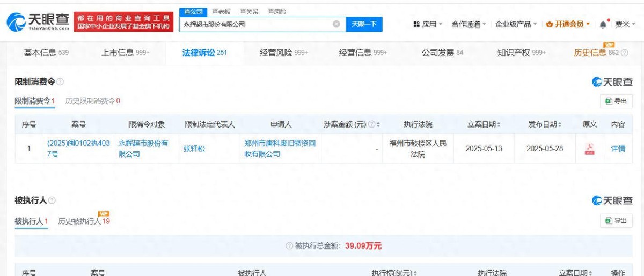
Task: Open the 合作通道 dropdown
Action: (x=469, y=24)
